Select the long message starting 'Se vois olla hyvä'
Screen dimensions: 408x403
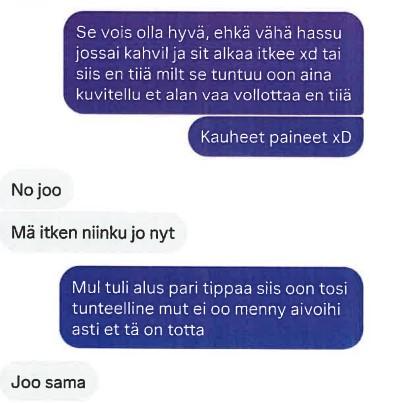pyautogui.click(x=213, y=64)
